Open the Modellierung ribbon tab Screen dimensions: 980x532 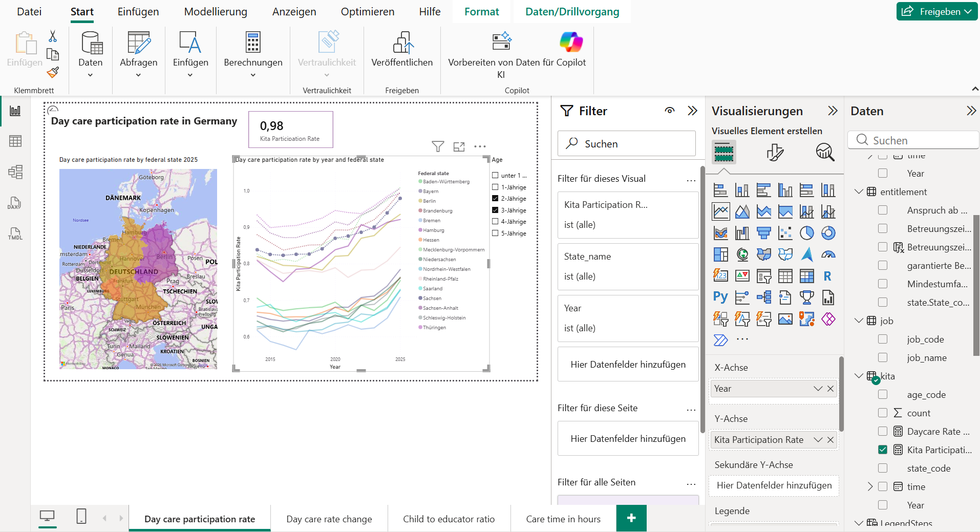click(x=216, y=12)
